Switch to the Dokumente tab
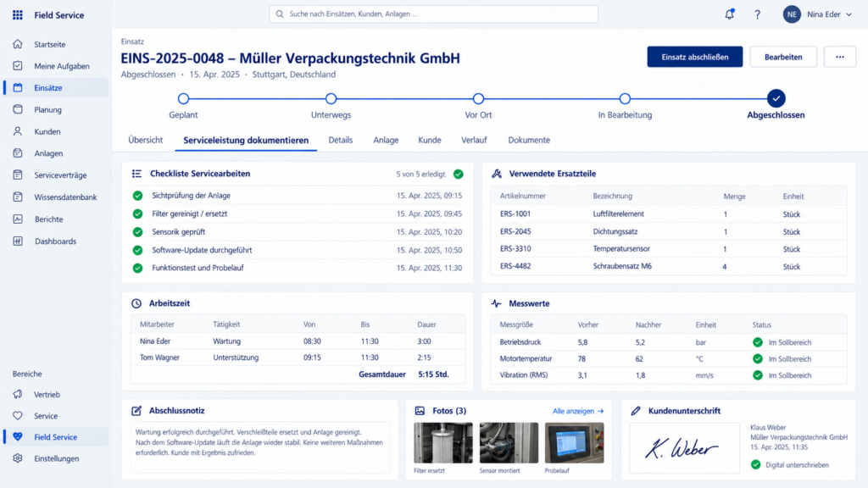868x488 pixels. tap(529, 140)
